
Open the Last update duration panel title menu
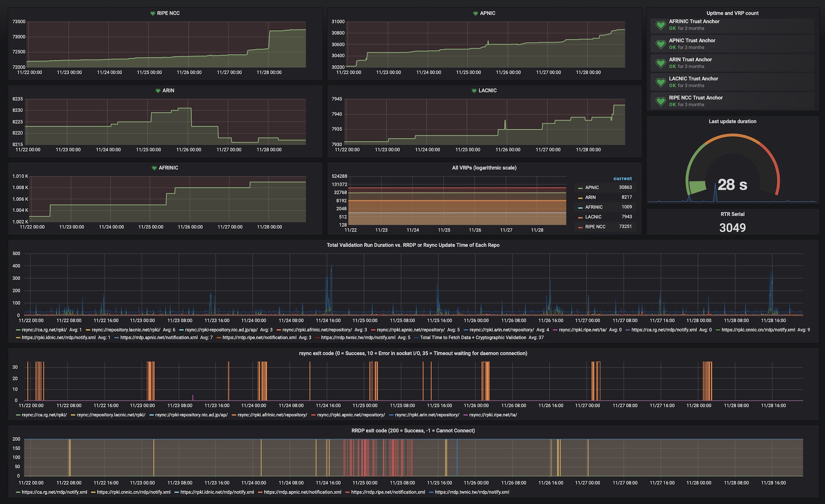pyautogui.click(x=732, y=121)
